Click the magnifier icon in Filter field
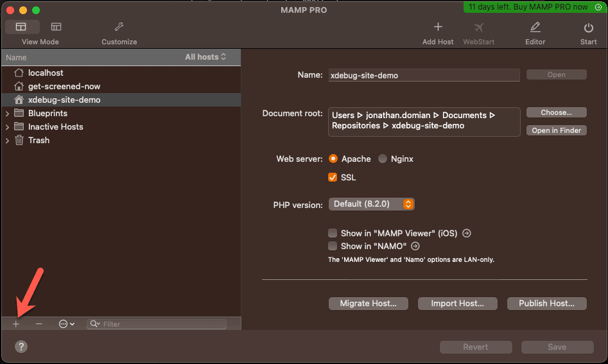The width and height of the screenshot is (608, 364). point(94,324)
